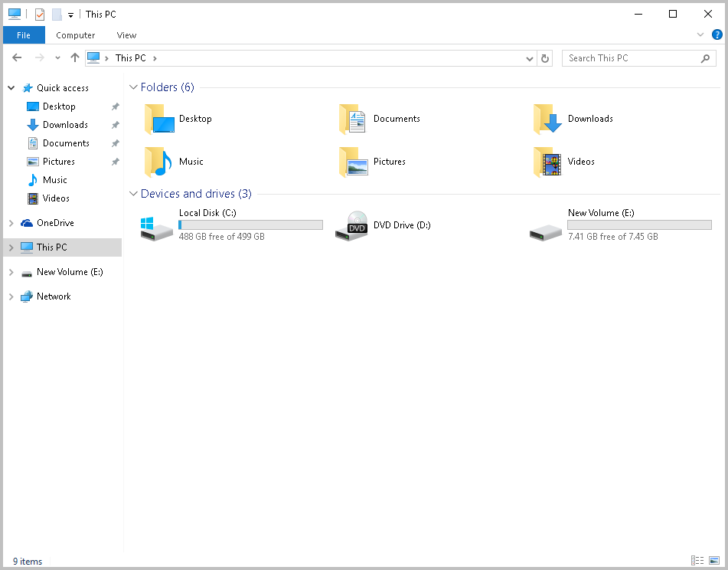Open the Music folder icon
The image size is (728, 570).
pos(158,162)
